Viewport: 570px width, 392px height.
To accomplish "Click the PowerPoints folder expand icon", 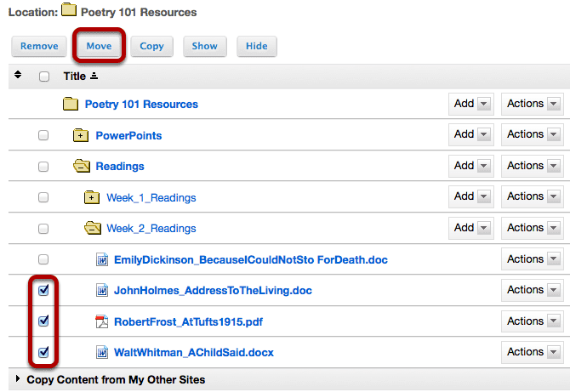I will [81, 135].
